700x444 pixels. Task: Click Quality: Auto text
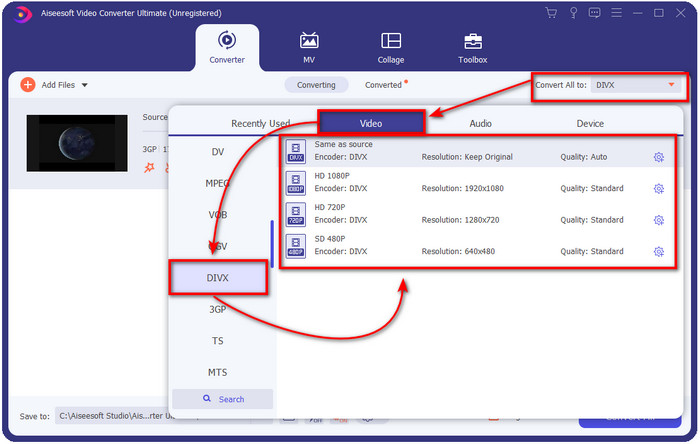point(583,157)
